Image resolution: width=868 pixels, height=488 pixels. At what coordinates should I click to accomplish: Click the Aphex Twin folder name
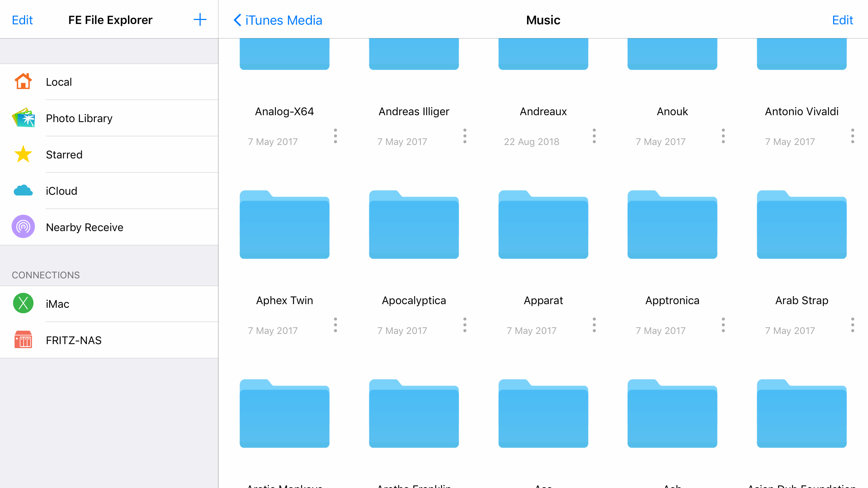[x=285, y=301]
